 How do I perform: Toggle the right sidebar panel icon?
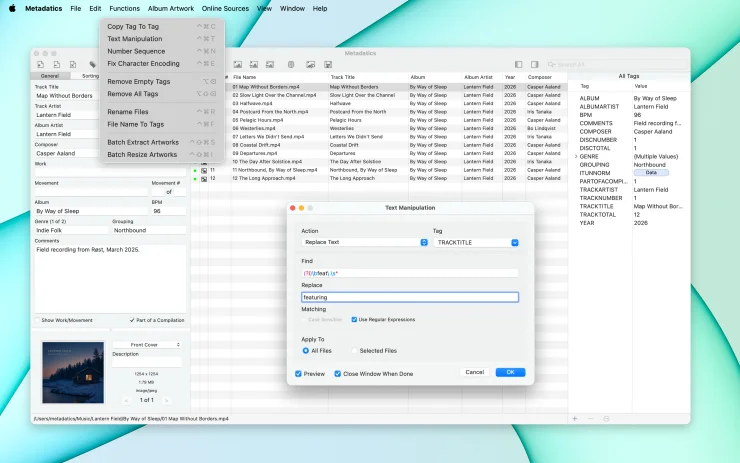[535, 64]
